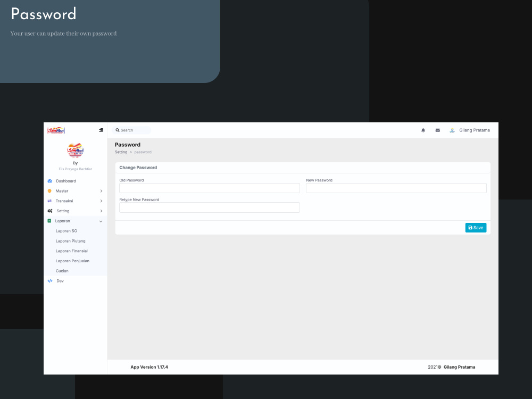The height and width of the screenshot is (399, 532).
Task: Click the Transaksi swap-arrows icon
Action: [49, 201]
